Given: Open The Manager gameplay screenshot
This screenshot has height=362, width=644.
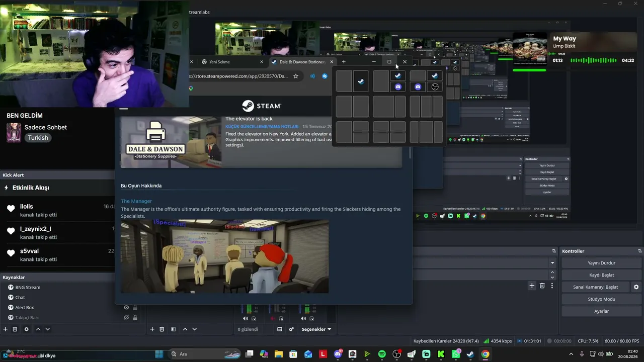Looking at the screenshot, I should [x=224, y=256].
